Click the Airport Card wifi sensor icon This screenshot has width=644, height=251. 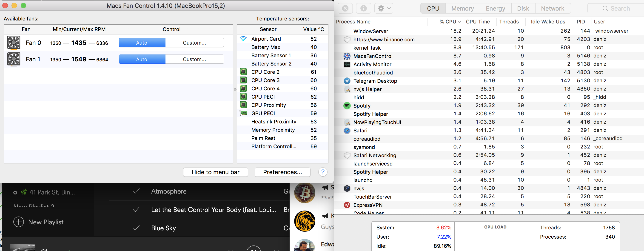[x=243, y=39]
